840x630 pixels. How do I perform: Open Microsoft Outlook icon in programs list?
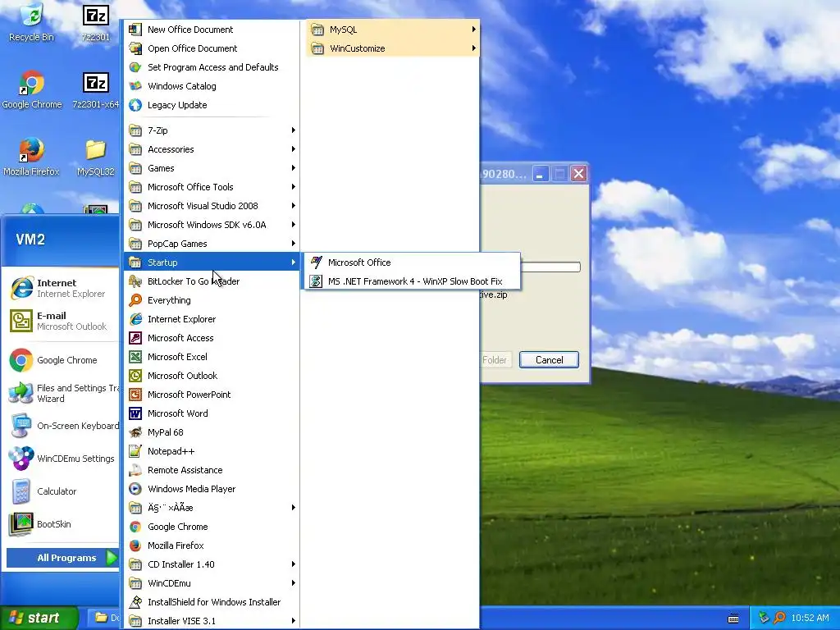pos(135,376)
